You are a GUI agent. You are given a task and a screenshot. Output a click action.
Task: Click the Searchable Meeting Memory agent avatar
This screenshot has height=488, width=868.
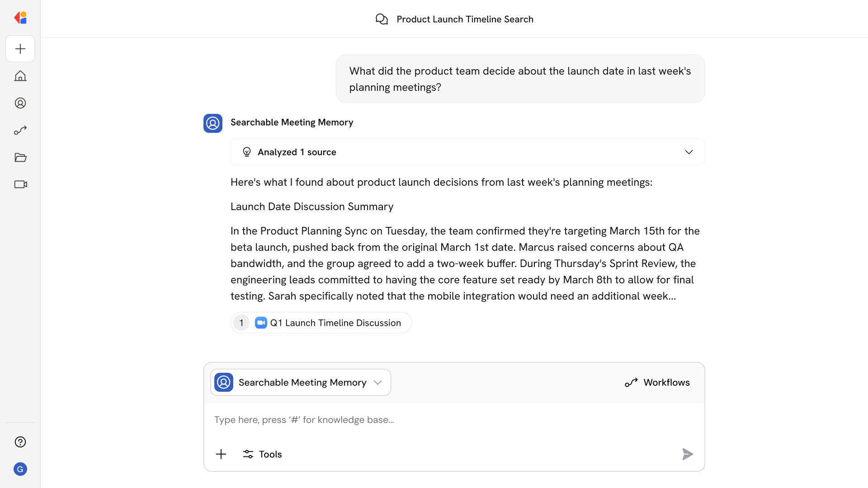pos(212,123)
